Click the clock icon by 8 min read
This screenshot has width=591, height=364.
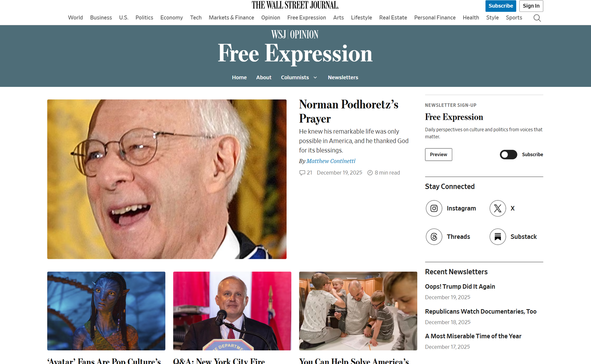coord(370,173)
